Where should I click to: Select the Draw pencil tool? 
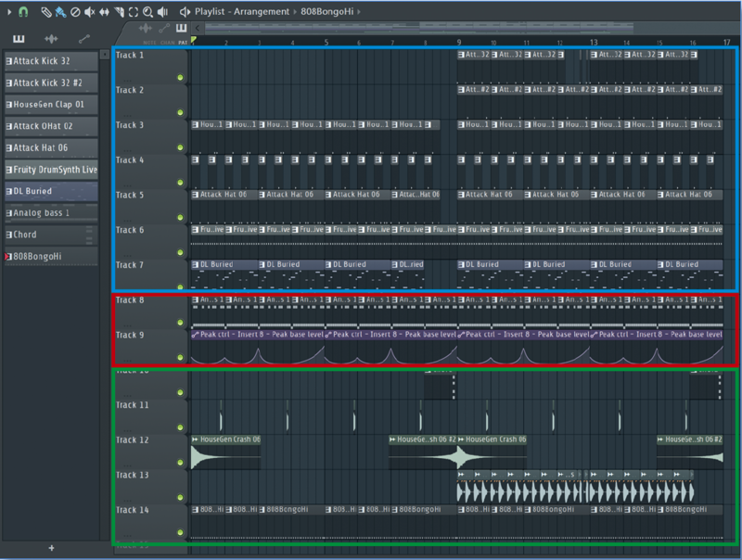click(x=45, y=12)
